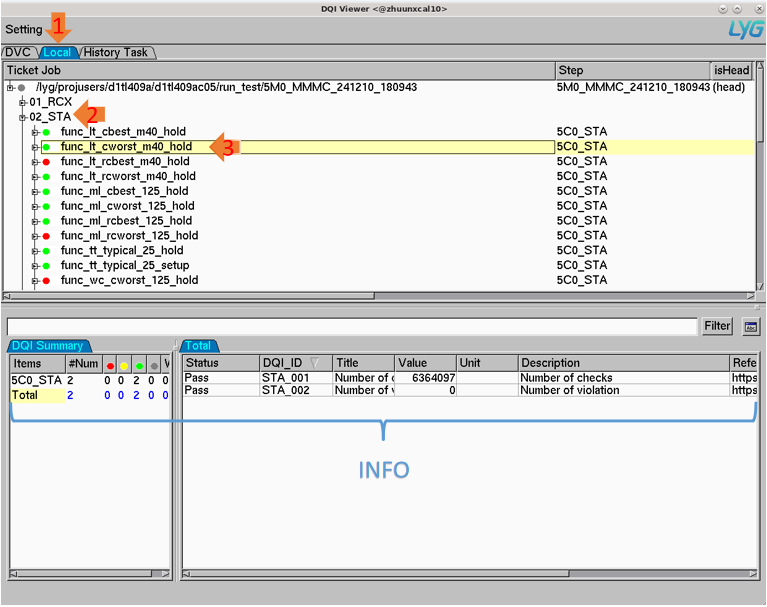The height and width of the screenshot is (607, 767).
Task: Click red status dot of func_lt_rcbest_m40_hold
Action: 46,162
